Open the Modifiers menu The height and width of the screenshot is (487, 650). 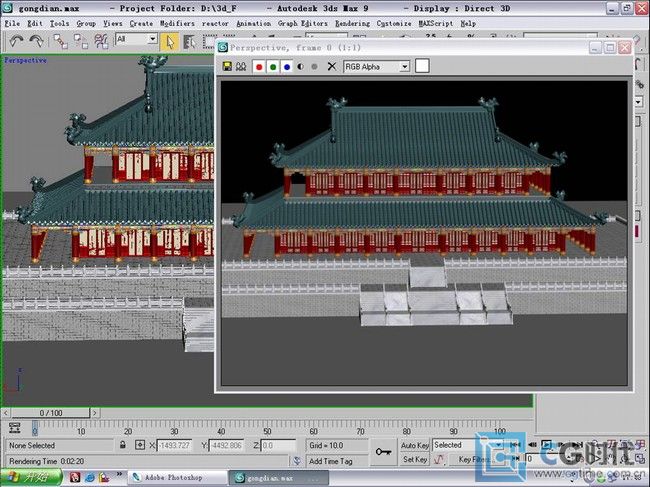(x=177, y=24)
